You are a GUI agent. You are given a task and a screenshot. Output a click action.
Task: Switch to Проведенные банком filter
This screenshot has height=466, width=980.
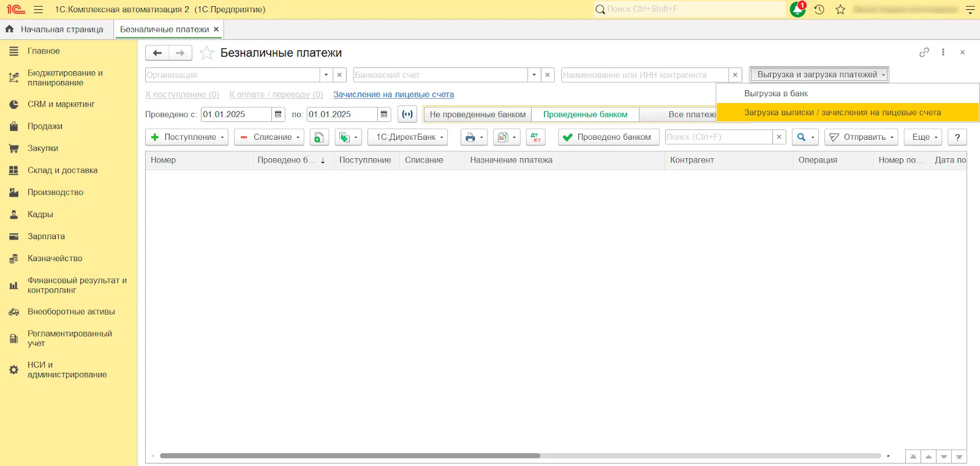pos(585,115)
